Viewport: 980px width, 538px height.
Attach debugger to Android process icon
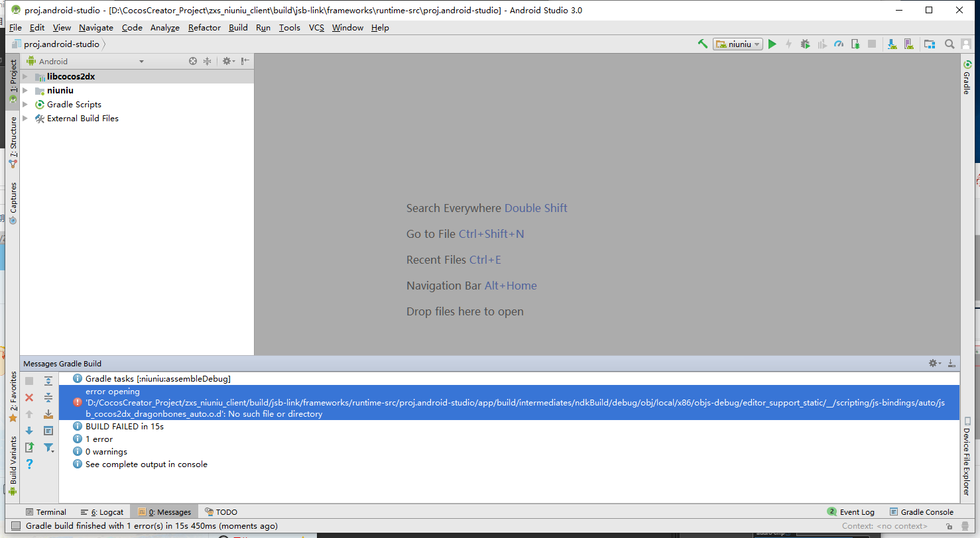[x=855, y=44]
